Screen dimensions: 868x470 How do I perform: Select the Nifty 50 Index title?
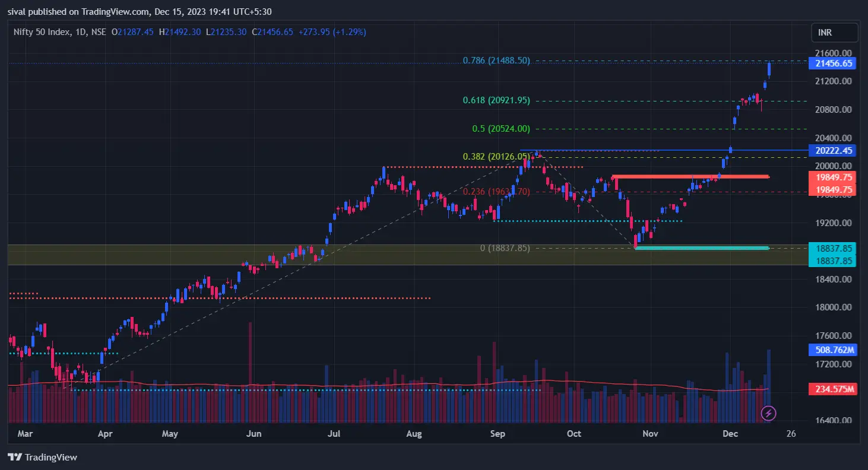click(42, 32)
